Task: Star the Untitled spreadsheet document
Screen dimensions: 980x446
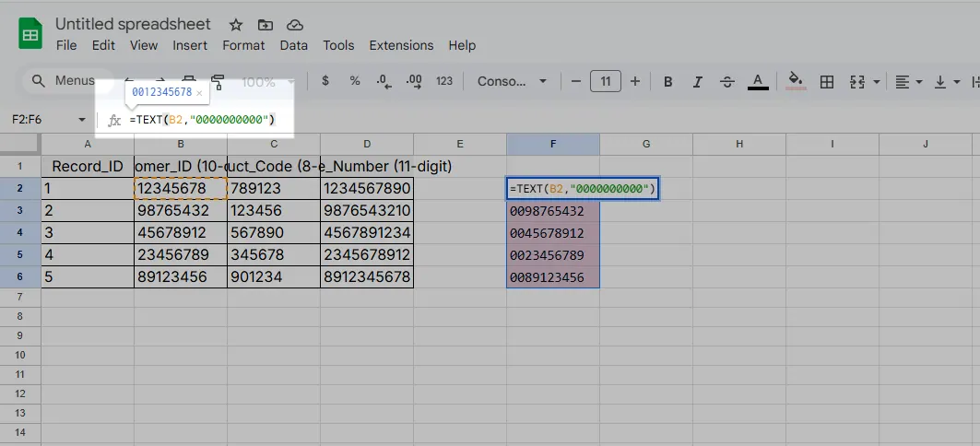Action: pyautogui.click(x=236, y=25)
